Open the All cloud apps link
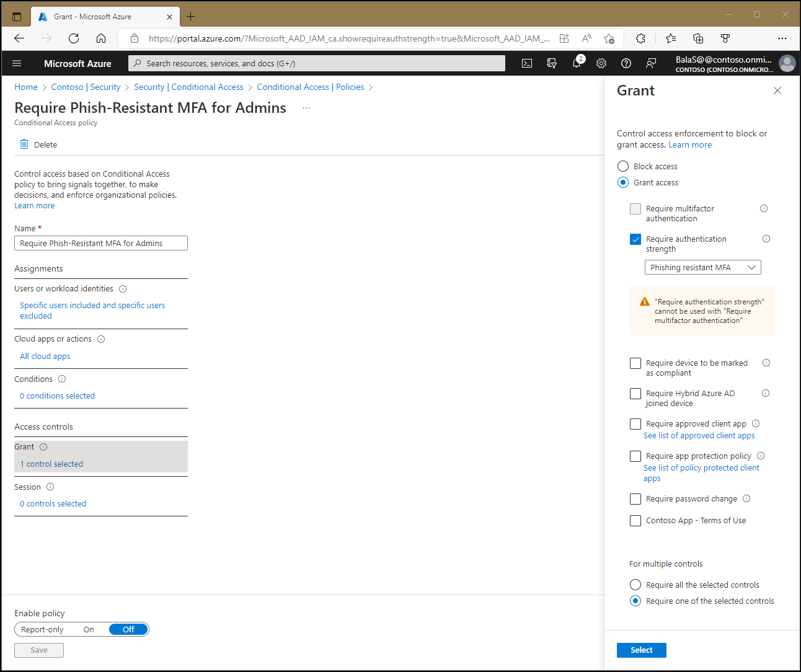This screenshot has width=801, height=672. pyautogui.click(x=44, y=356)
